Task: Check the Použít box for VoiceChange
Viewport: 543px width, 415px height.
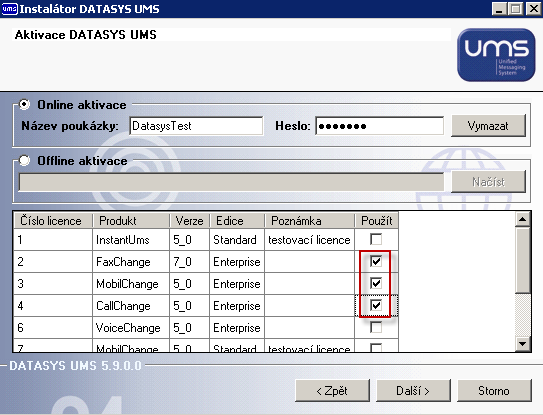Action: (376, 327)
